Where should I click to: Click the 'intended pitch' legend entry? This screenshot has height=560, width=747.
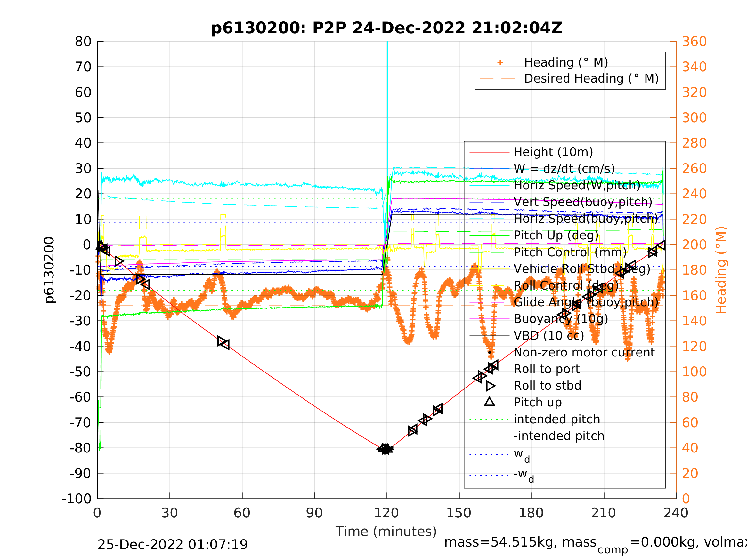click(556, 419)
